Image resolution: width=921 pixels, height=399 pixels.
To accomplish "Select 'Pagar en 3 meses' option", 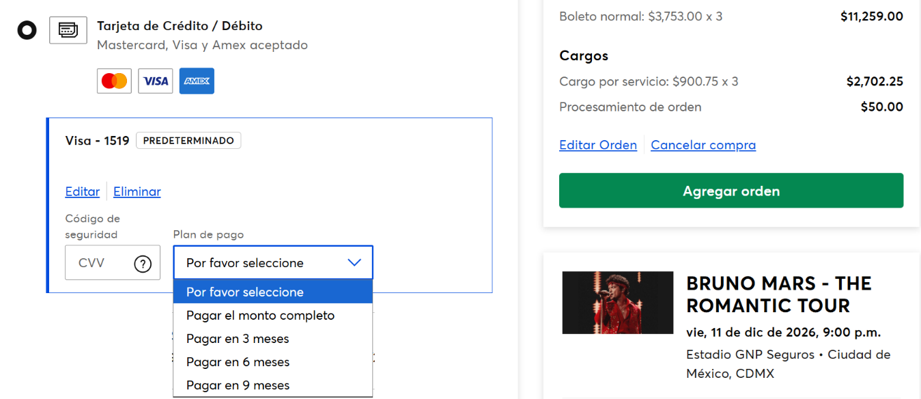I will (x=273, y=339).
